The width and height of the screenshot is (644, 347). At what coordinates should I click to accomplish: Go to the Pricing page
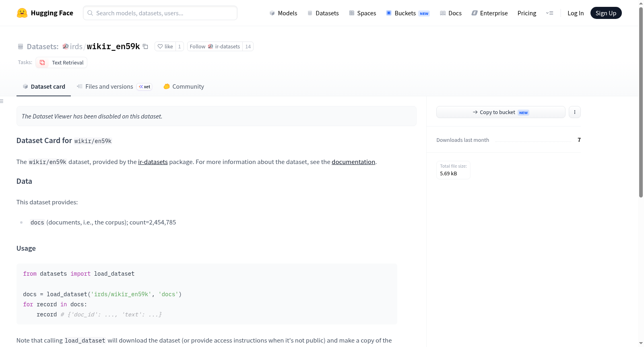point(527,13)
